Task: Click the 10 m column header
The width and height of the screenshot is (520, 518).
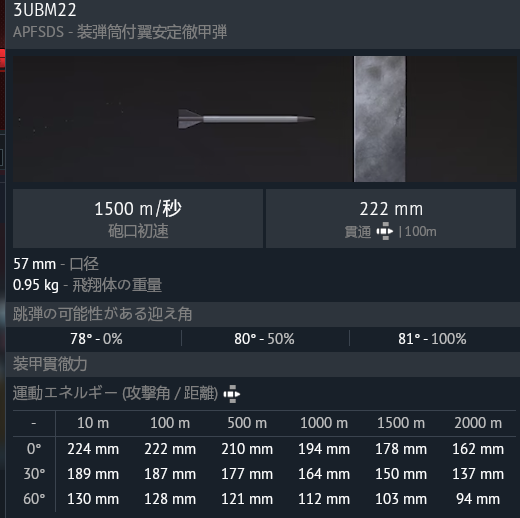Action: (93, 423)
